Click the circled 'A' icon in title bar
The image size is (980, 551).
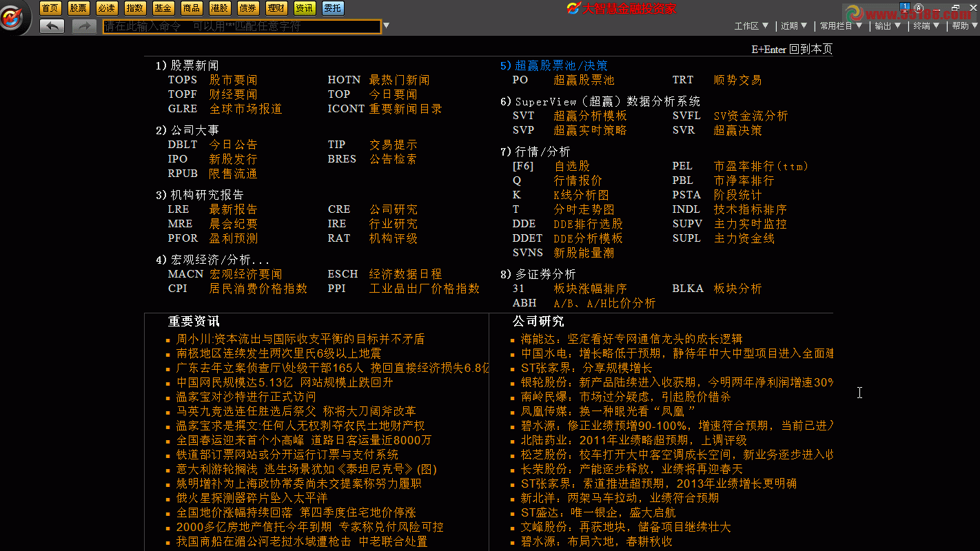[x=919, y=8]
